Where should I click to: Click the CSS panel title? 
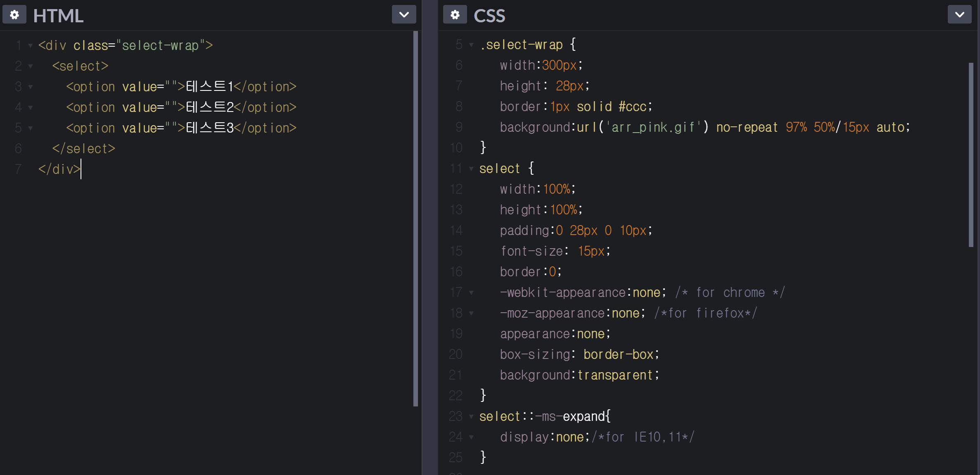click(x=489, y=16)
